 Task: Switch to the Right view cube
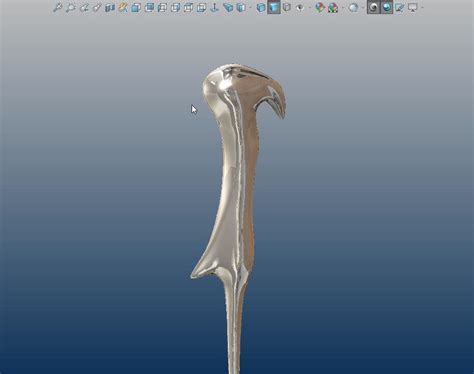(x=175, y=8)
